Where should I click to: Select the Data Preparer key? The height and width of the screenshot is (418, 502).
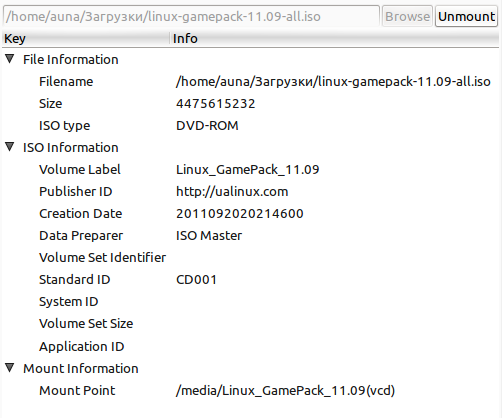81,236
